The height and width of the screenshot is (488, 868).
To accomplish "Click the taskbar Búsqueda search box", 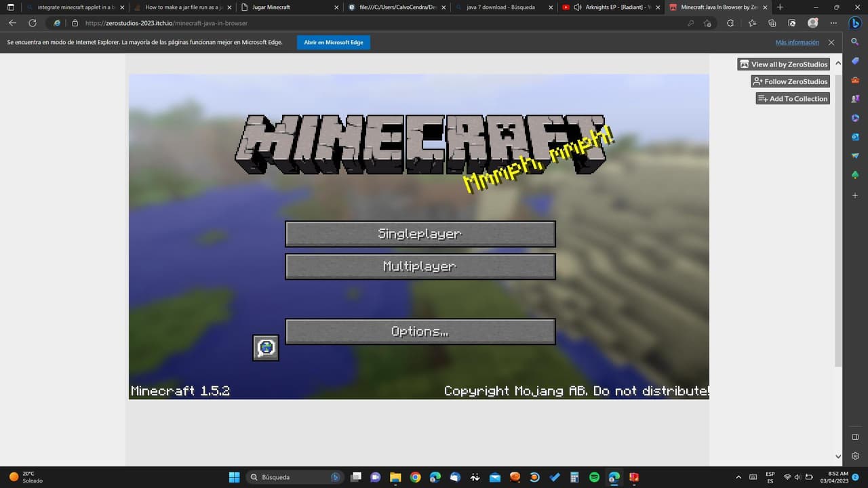I will 294,477.
